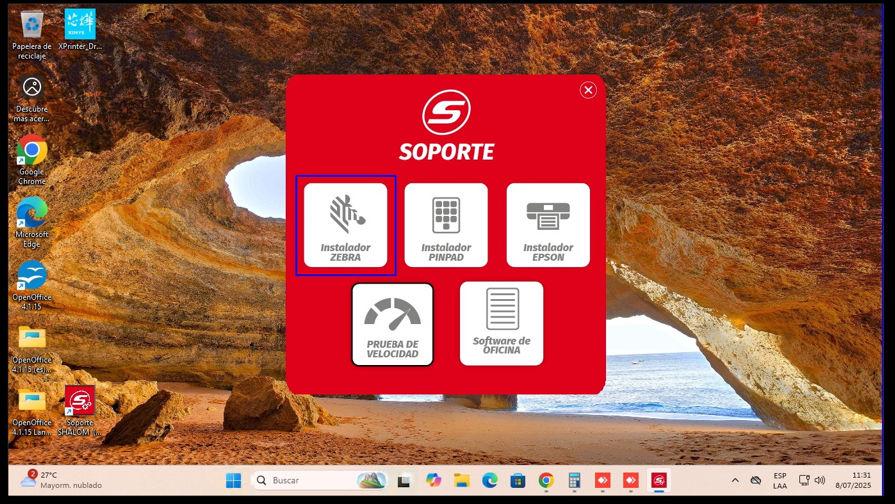Close the Soporte dialog with the X
The width and height of the screenshot is (895, 504).
click(x=588, y=90)
